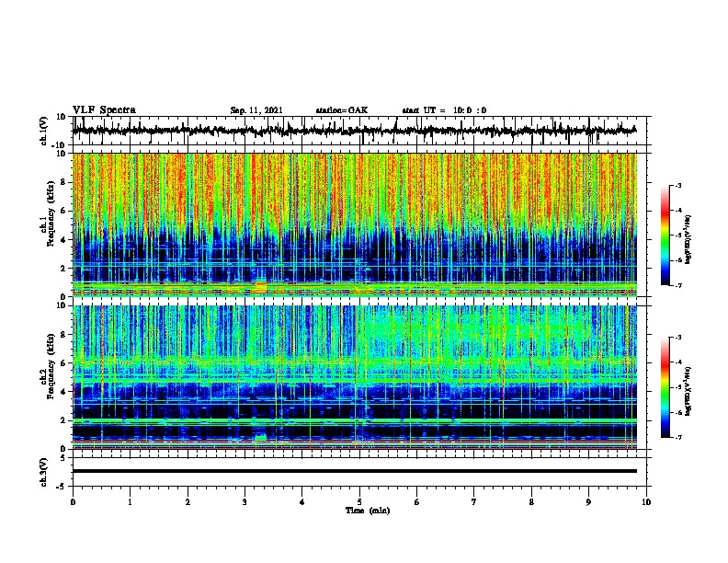Click the "start UT = 10: 0 : 0" text

444,110
